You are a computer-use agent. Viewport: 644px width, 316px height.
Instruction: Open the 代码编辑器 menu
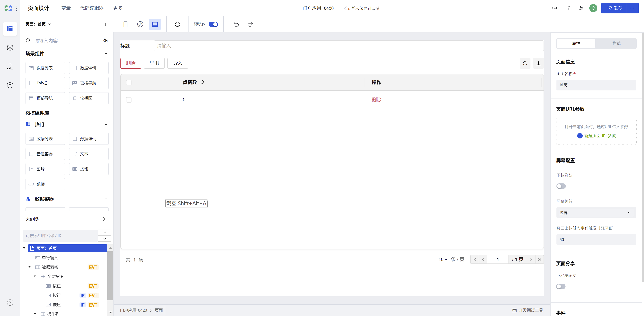92,8
